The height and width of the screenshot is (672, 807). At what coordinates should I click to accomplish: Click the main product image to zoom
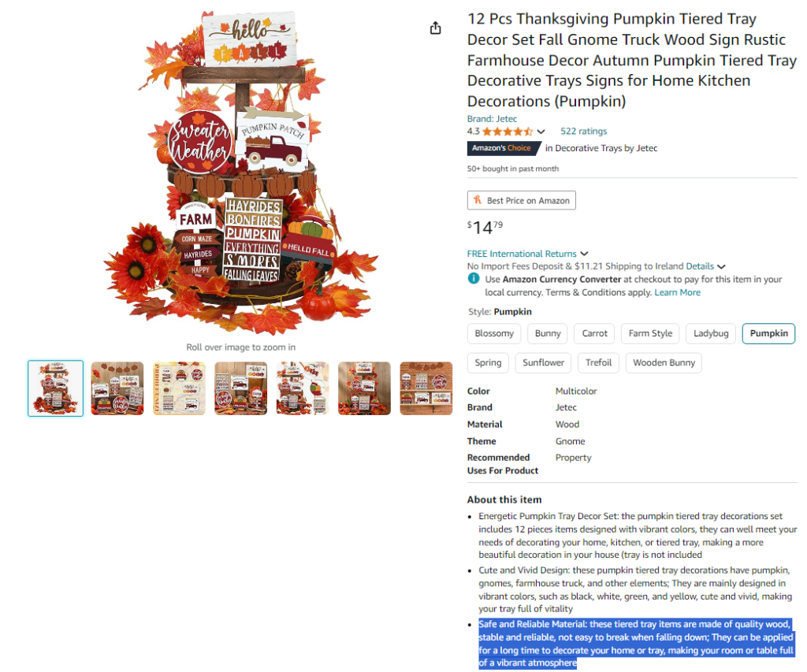pos(241,173)
